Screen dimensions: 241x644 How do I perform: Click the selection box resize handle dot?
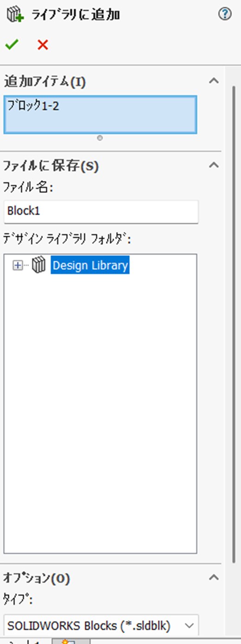pos(100,138)
